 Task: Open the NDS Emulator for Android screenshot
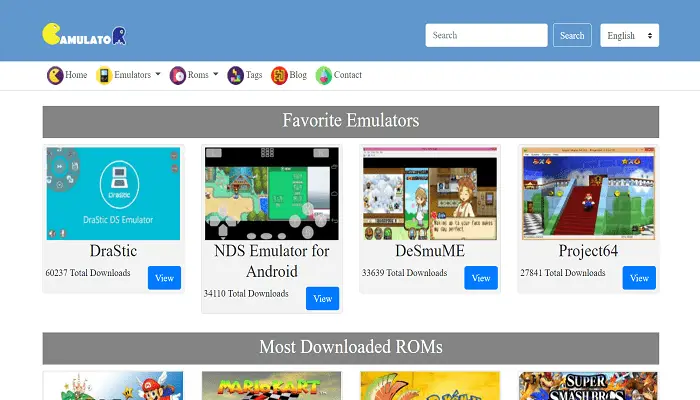pyautogui.click(x=271, y=194)
